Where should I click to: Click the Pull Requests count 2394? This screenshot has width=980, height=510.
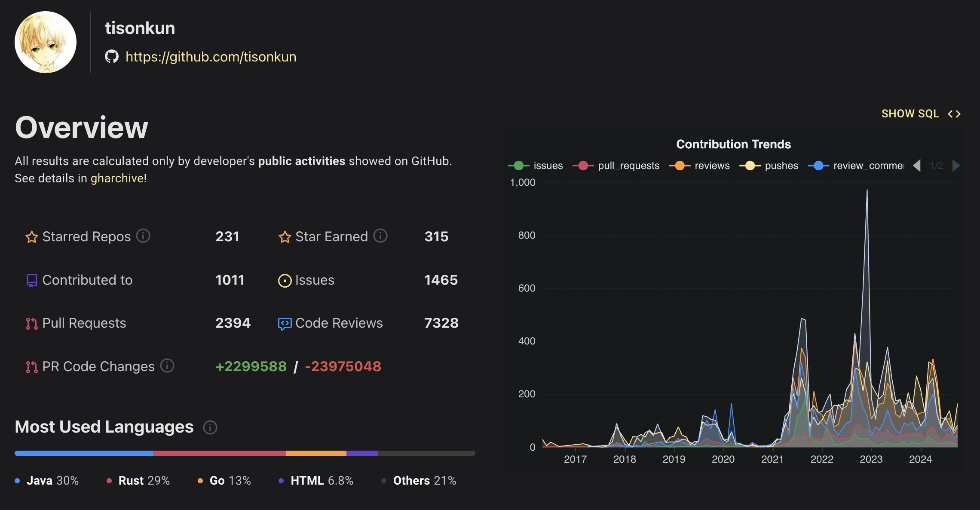tap(233, 323)
